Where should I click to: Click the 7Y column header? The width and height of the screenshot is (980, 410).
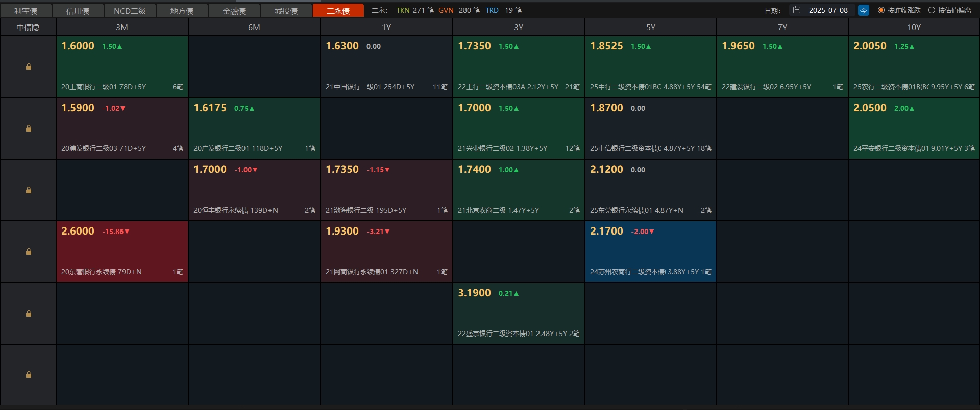782,28
